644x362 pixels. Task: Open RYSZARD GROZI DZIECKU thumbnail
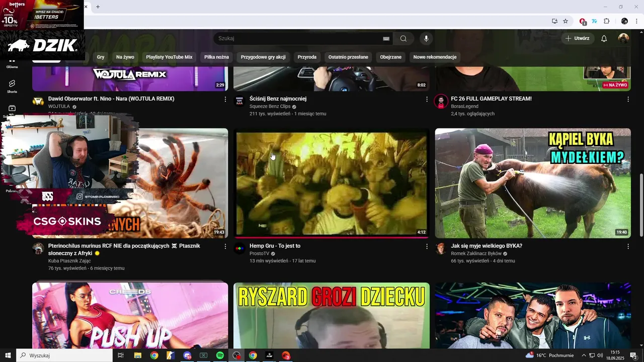[332, 315]
